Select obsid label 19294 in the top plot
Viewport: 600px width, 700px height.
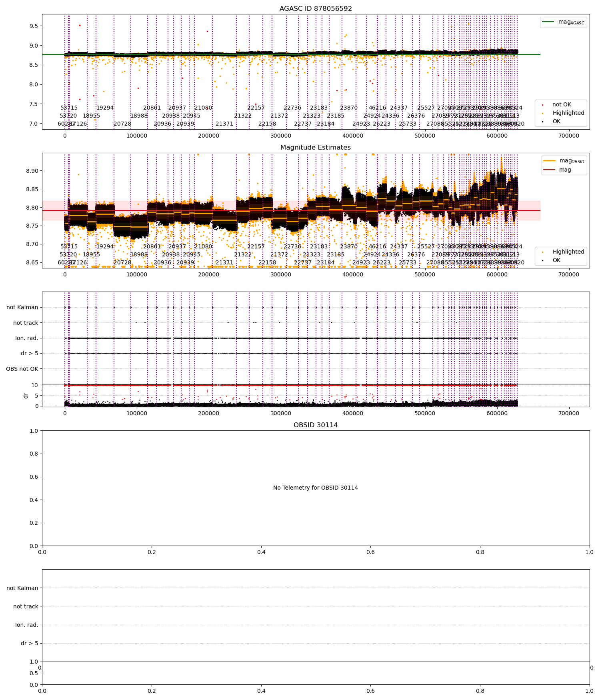tap(105, 108)
